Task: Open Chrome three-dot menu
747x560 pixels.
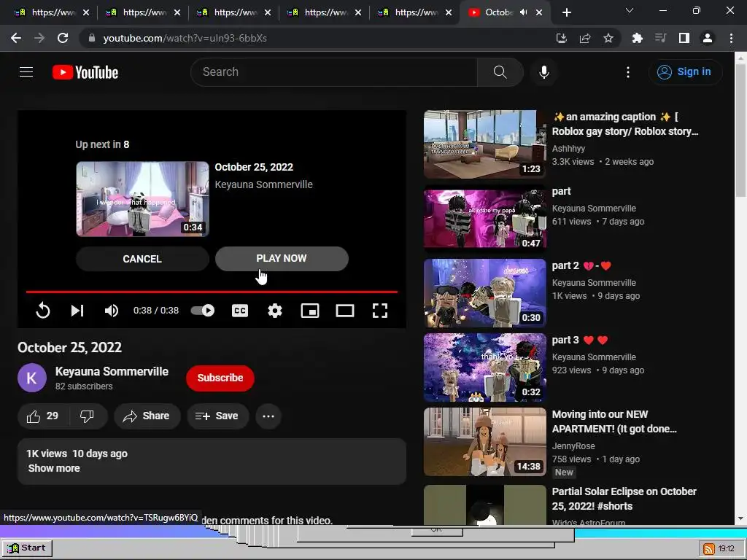Action: [731, 38]
